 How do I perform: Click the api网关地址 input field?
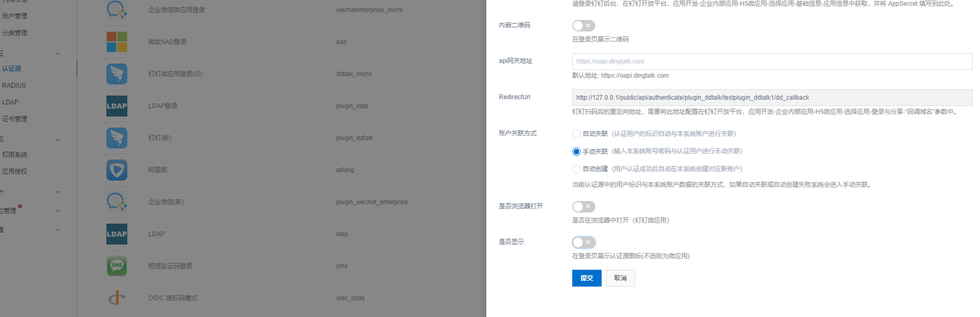click(771, 61)
